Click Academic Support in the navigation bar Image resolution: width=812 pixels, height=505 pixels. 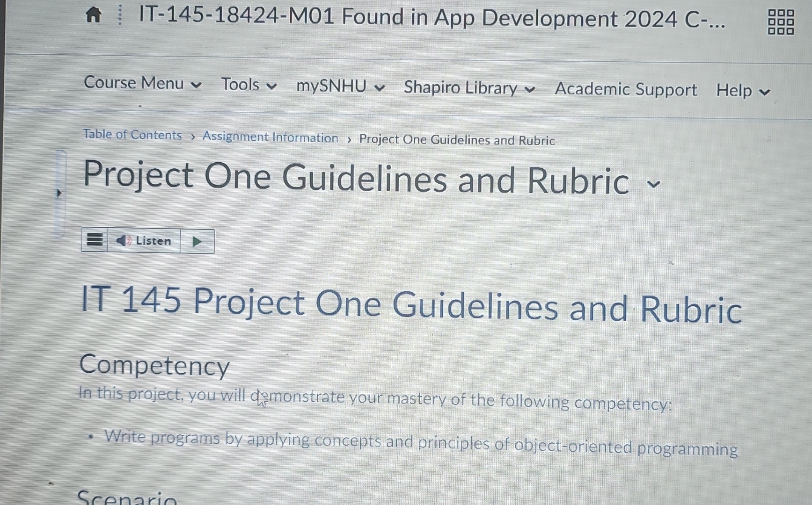click(626, 89)
